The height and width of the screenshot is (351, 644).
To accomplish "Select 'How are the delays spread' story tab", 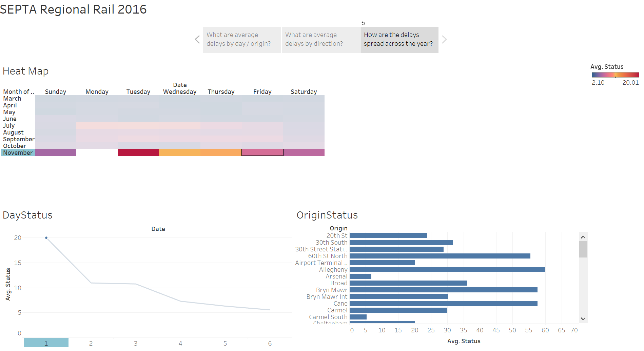I will point(399,40).
